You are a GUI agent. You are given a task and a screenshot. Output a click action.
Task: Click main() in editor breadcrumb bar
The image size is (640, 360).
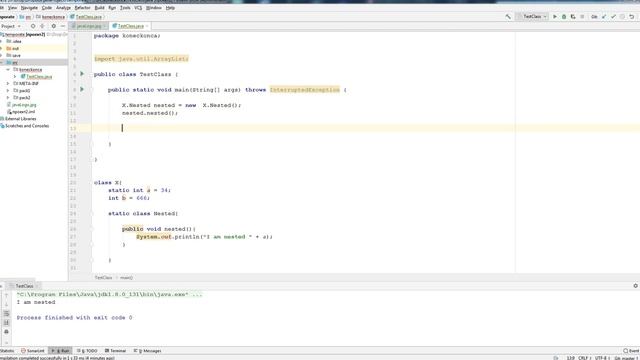click(127, 278)
